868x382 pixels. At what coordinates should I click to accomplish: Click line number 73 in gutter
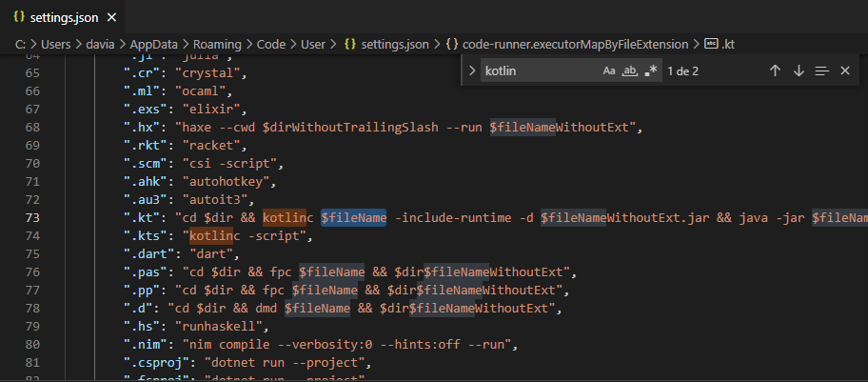pos(32,218)
